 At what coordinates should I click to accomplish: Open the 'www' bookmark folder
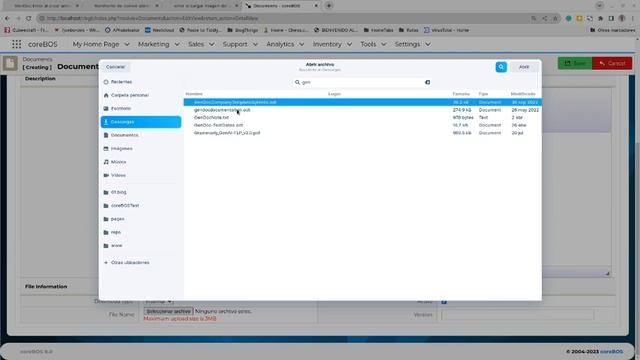(x=141, y=246)
